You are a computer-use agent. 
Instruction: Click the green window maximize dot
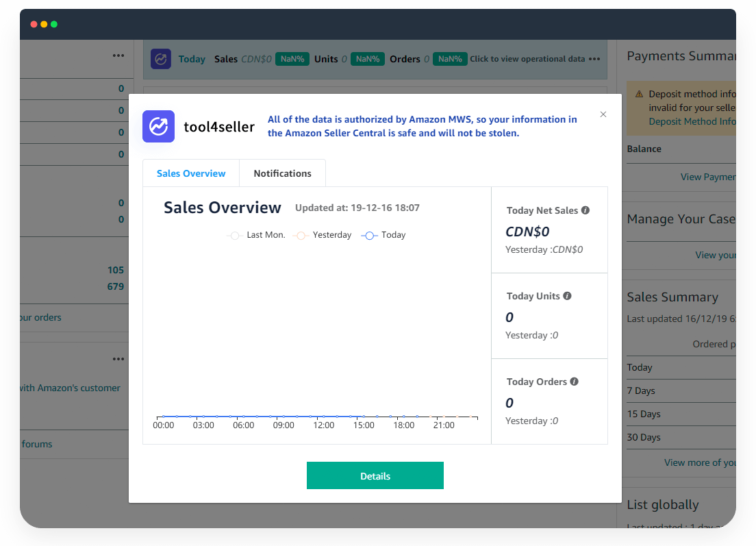pos(54,24)
